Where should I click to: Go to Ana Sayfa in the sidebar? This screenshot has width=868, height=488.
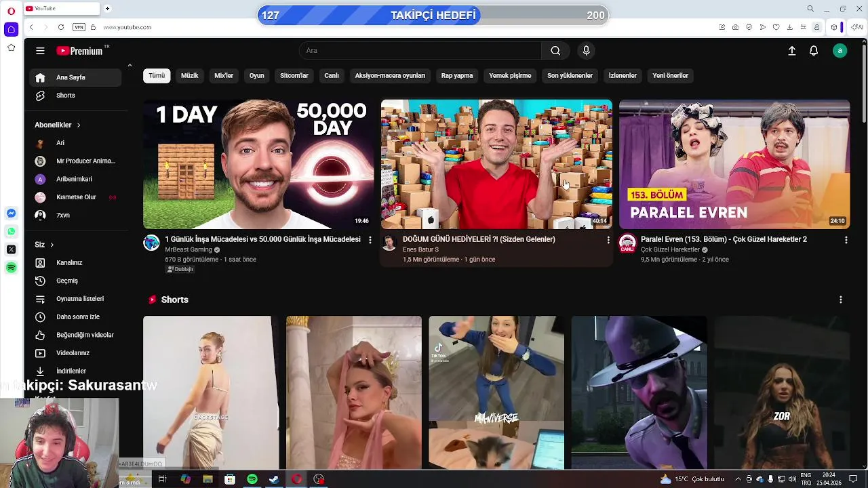[x=75, y=77]
